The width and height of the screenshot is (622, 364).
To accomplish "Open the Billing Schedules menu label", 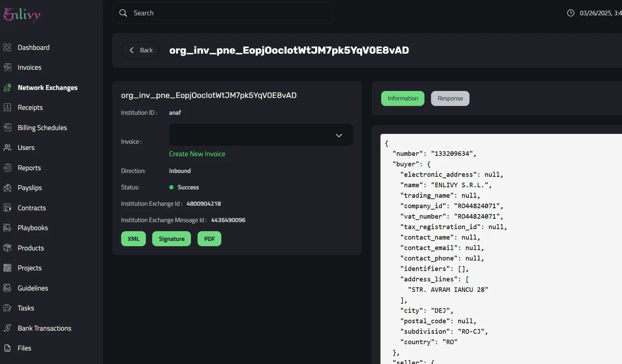I will coord(42,127).
